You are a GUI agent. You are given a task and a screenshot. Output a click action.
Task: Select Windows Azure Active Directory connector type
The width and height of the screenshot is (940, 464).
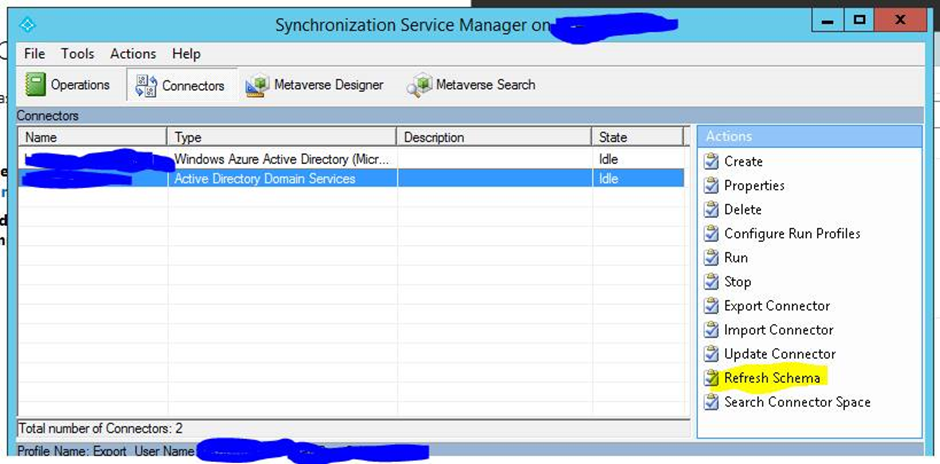[x=282, y=159]
